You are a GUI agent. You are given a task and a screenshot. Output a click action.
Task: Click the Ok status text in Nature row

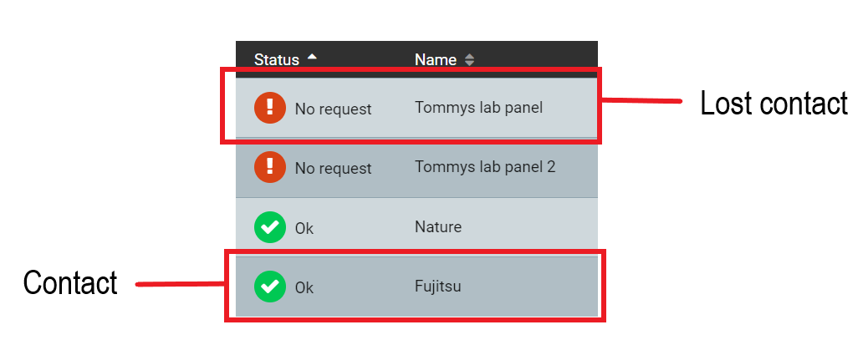[304, 228]
